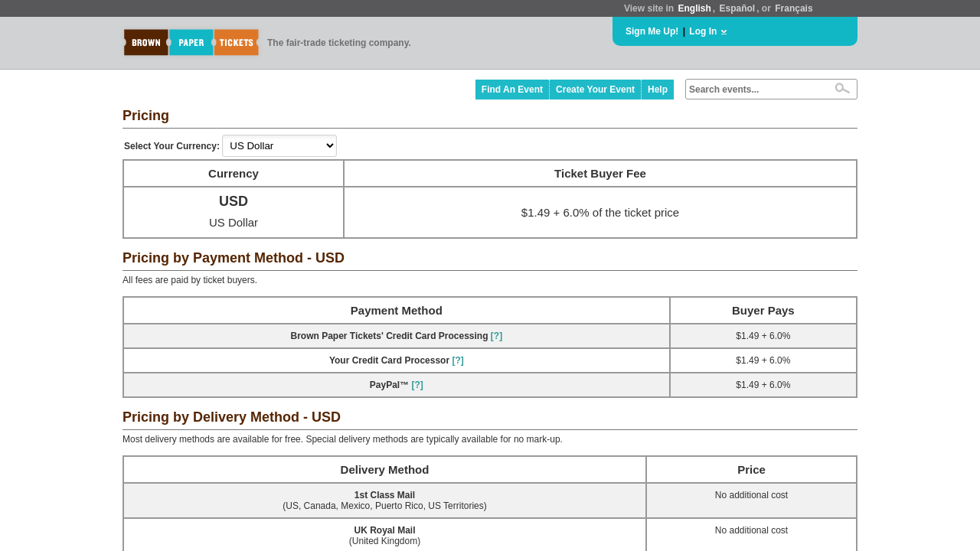The image size is (980, 551).
Task: Expand the Log In menu
Action: pos(703,31)
